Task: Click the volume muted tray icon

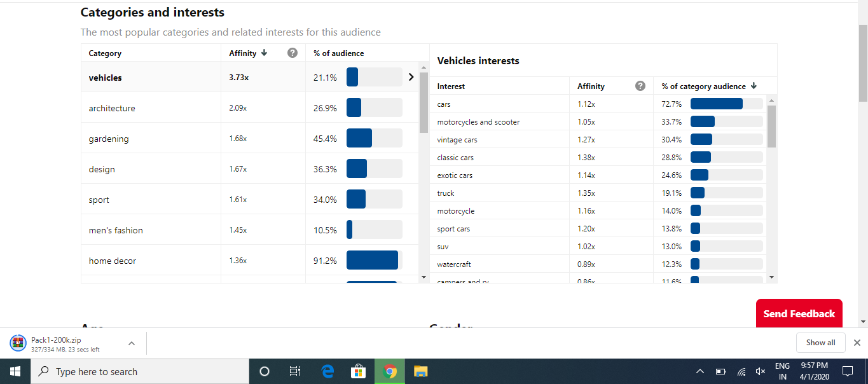Action: click(760, 371)
